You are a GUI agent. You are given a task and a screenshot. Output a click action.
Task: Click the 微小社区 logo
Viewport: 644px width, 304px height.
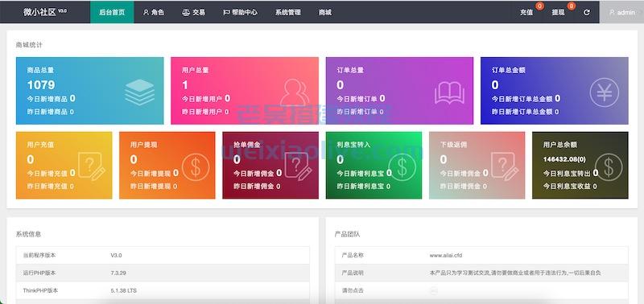(45, 12)
